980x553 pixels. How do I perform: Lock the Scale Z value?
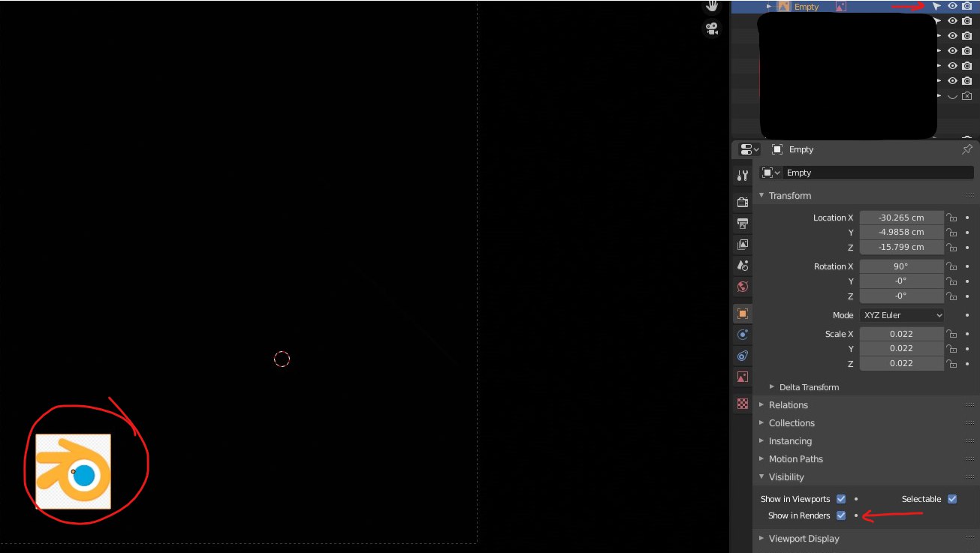click(x=951, y=363)
